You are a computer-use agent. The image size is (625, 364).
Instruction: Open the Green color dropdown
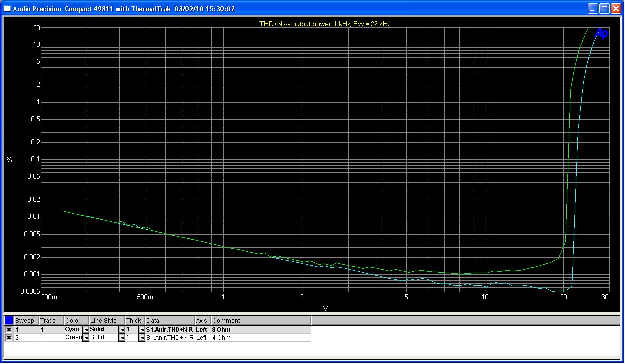tap(85, 338)
